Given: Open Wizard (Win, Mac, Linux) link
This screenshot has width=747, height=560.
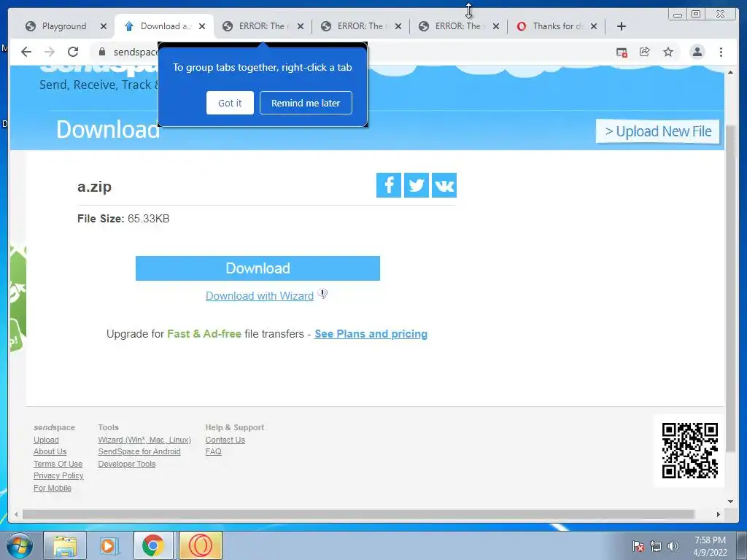Looking at the screenshot, I should click(x=144, y=440).
